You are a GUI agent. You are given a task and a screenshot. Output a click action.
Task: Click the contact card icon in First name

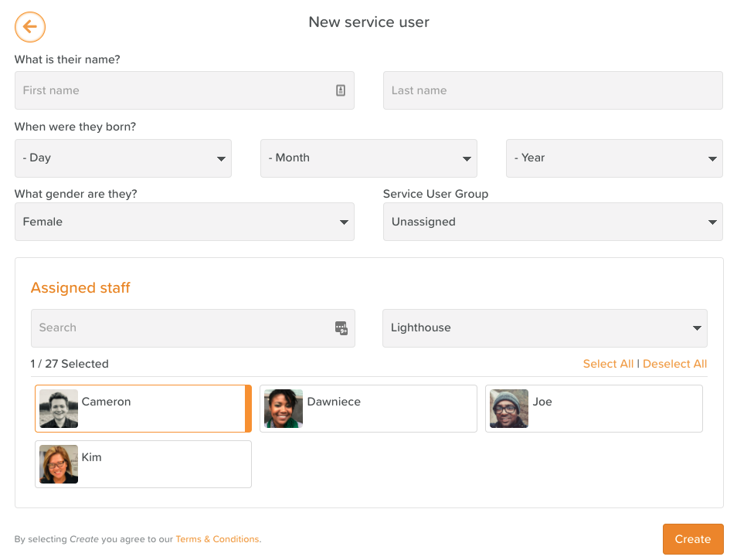click(x=341, y=90)
